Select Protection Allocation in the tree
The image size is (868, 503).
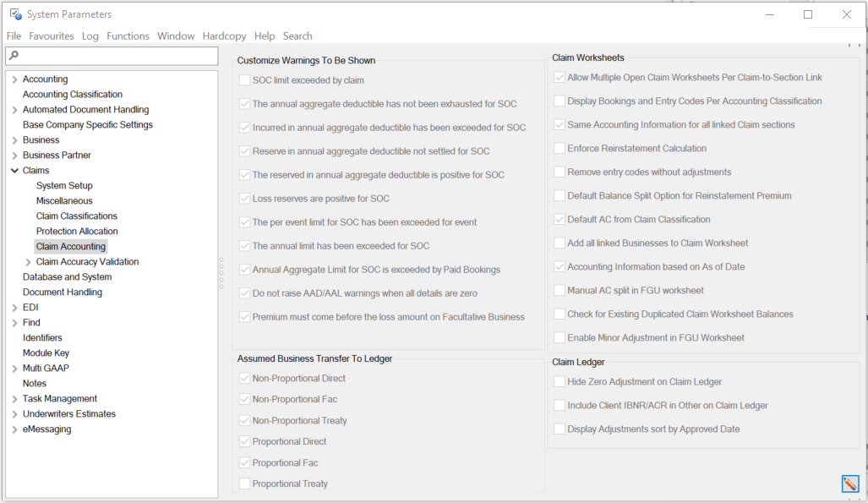pos(77,232)
